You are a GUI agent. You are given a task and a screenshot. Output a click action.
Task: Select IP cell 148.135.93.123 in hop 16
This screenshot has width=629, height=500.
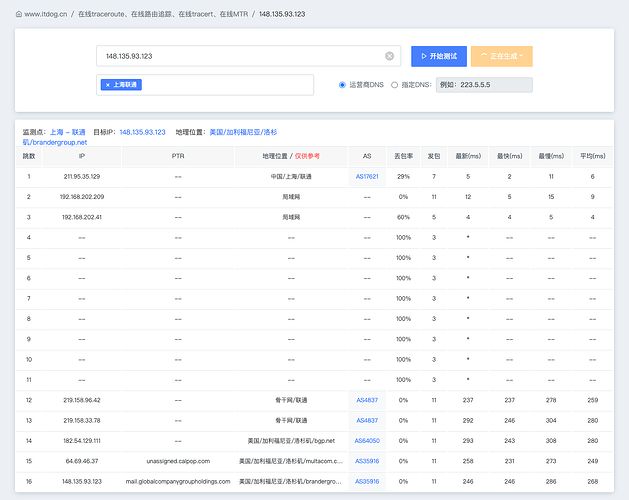click(x=82, y=482)
